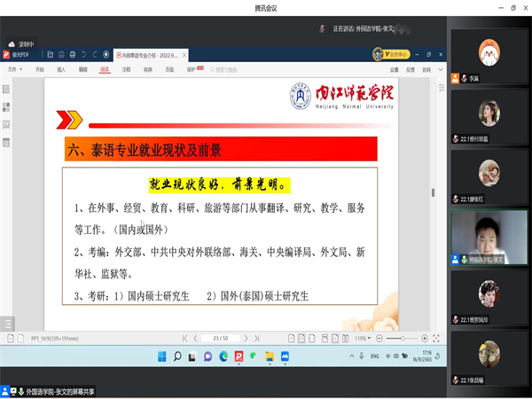Click the page number field 23/50
This screenshot has height=399, width=532.
pos(222,338)
